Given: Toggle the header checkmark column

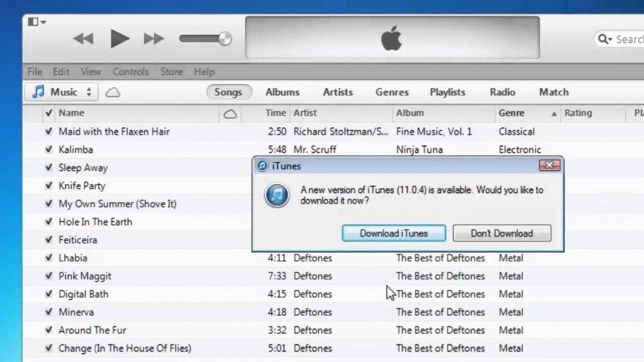Looking at the screenshot, I should tap(48, 113).
